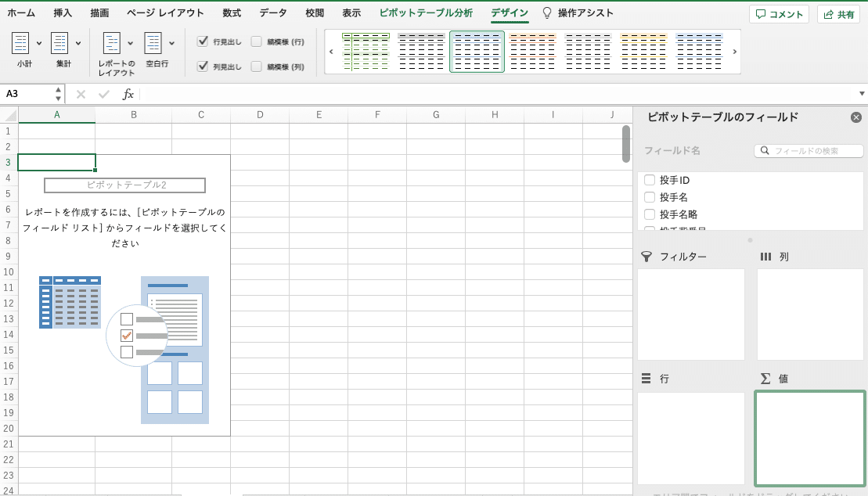Switch to ピボットテーブル分析 tab

click(426, 13)
